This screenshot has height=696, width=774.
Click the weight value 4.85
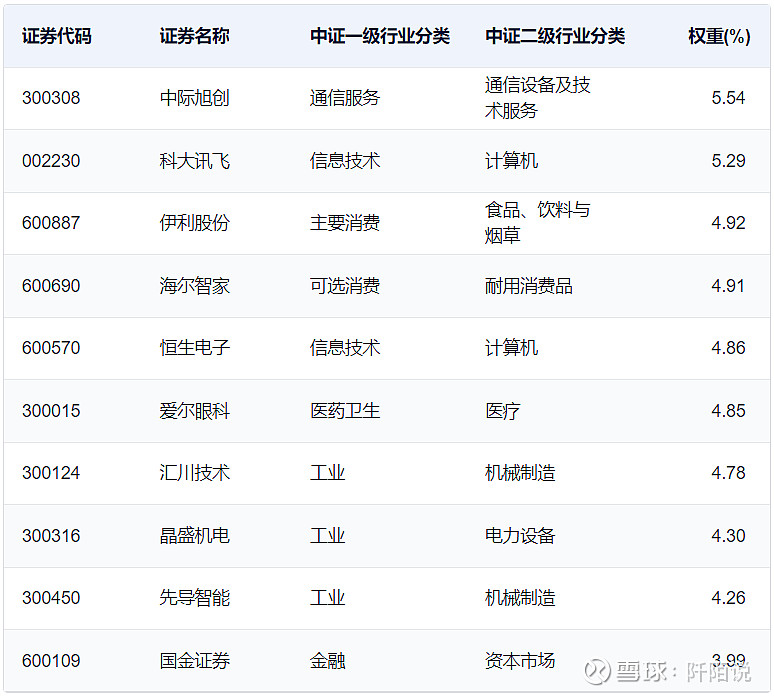(728, 411)
